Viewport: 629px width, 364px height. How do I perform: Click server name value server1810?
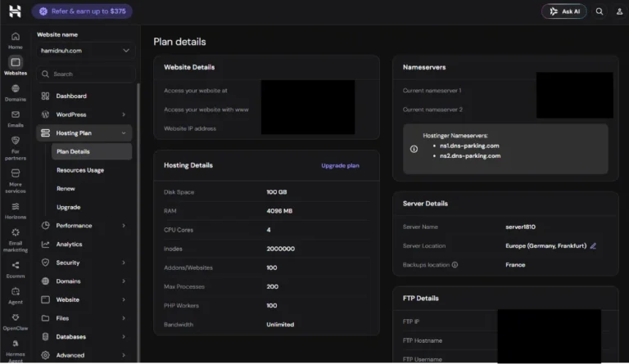(x=520, y=227)
